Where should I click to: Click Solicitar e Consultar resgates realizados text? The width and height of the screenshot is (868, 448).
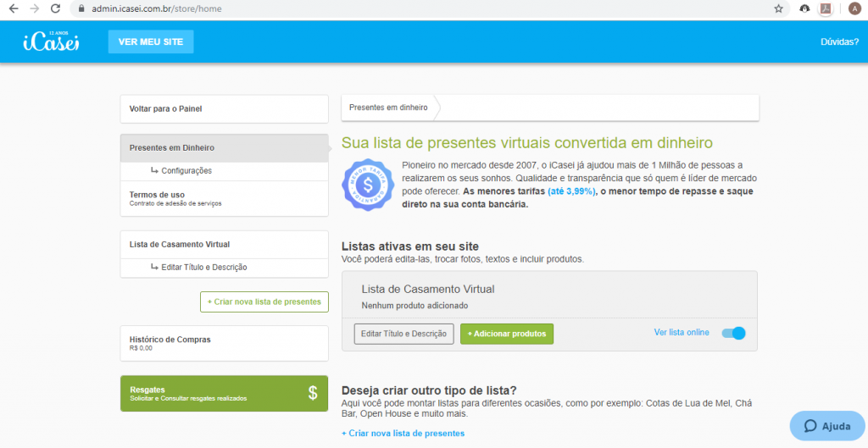pyautogui.click(x=188, y=398)
